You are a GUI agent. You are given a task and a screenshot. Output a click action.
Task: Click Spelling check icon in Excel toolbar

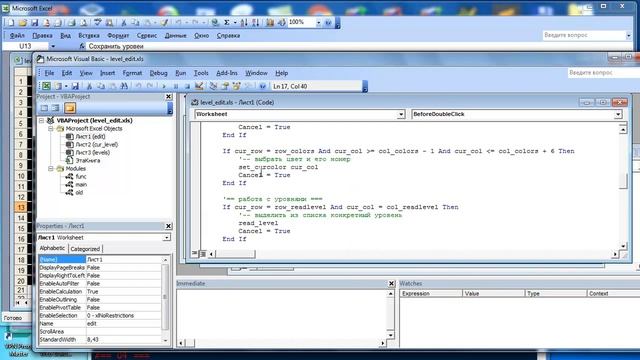[98, 22]
